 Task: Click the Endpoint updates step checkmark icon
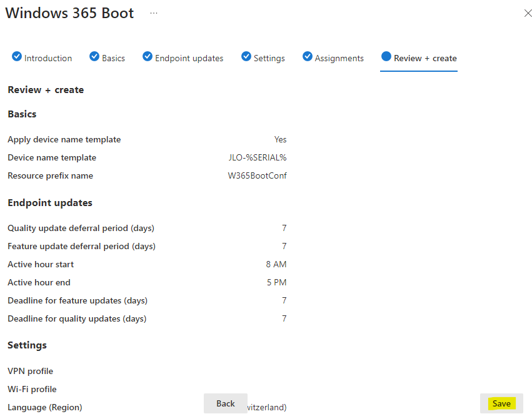[148, 56]
